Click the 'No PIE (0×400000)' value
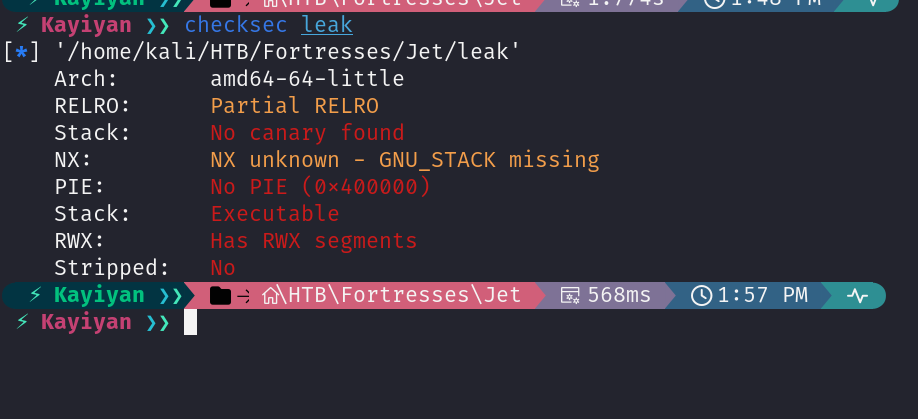The width and height of the screenshot is (918, 419). (320, 187)
